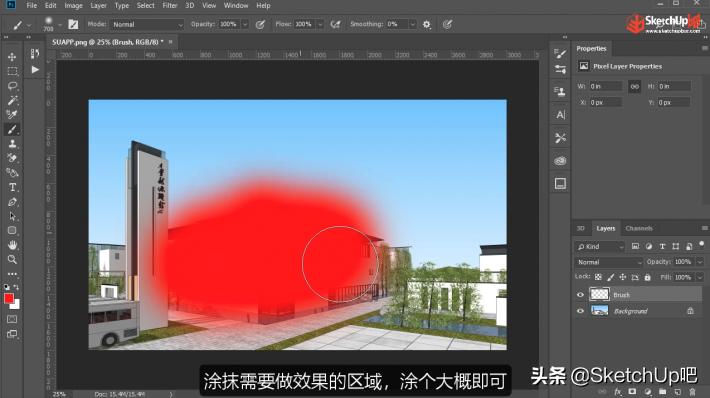Toggle link width and height
The height and width of the screenshot is (398, 710).
pos(634,86)
